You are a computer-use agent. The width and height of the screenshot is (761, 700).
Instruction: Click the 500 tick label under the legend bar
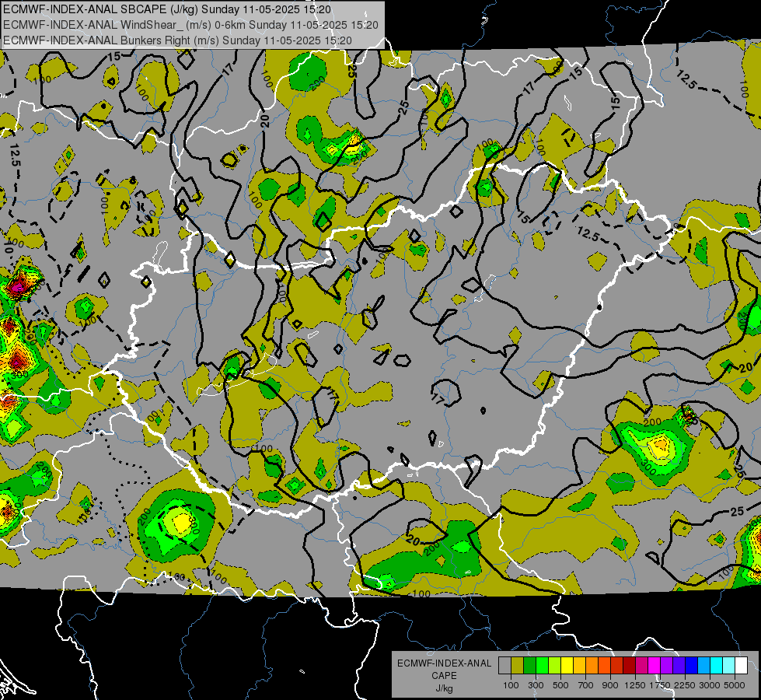(560, 685)
